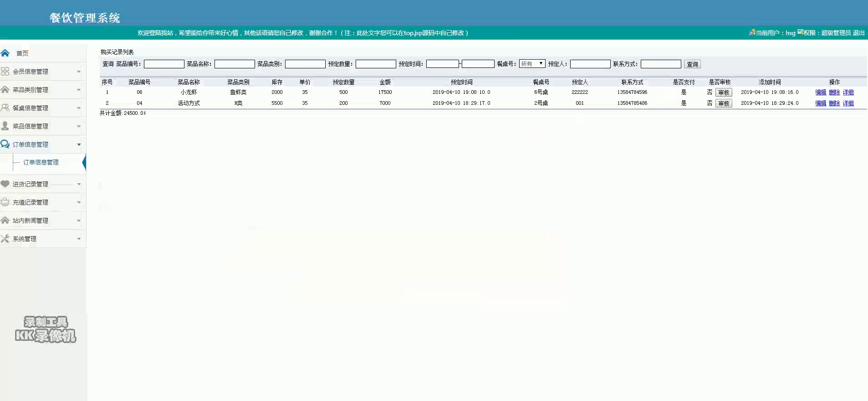Click 编辑 link for 活动方式 order
Screen dimensions: 868x401
[821, 103]
